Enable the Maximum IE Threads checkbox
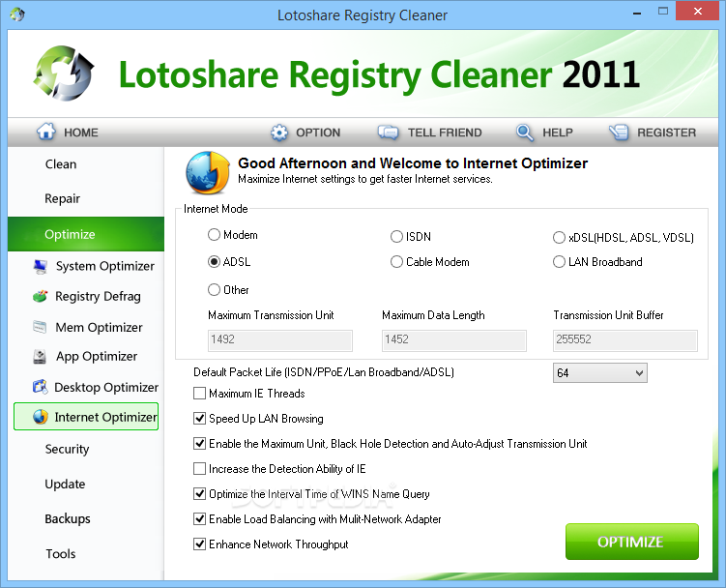The image size is (726, 588). (x=199, y=394)
